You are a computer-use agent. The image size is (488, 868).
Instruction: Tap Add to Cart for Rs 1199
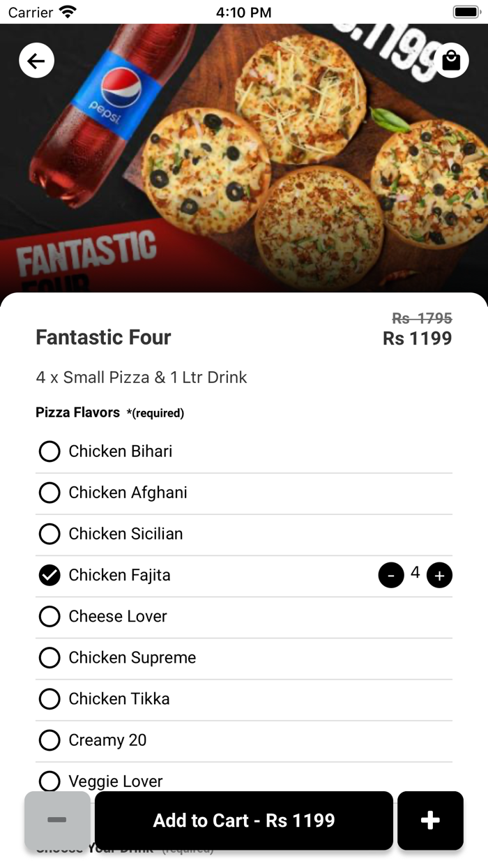(x=243, y=821)
